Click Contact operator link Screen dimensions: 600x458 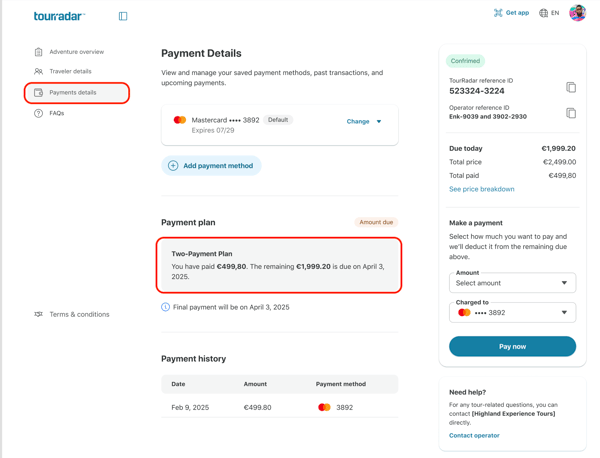tap(474, 435)
